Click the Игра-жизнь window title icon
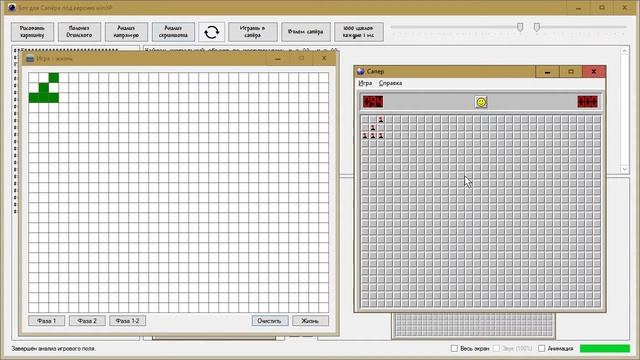 tap(30, 59)
